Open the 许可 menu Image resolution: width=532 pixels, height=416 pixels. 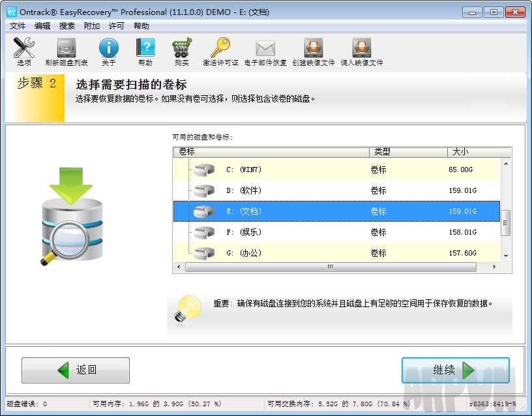point(116,26)
